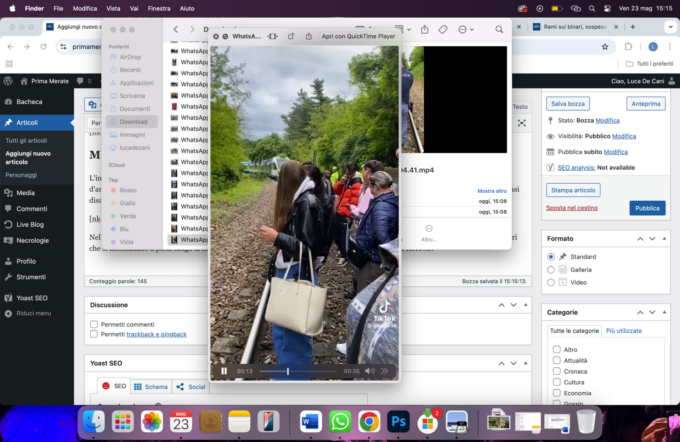680x442 pixels.
Task: Click Modifica link next to Stato Bozza
Action: [607, 121]
